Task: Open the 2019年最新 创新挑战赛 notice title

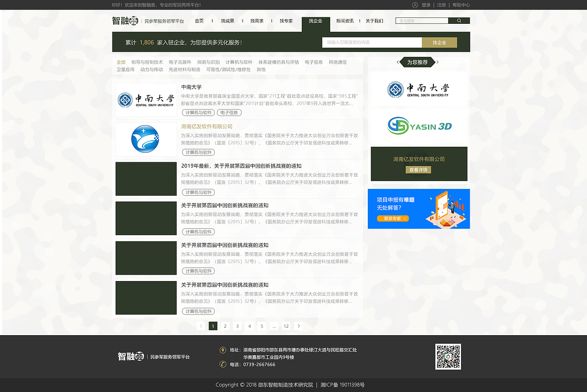Action: click(x=241, y=166)
